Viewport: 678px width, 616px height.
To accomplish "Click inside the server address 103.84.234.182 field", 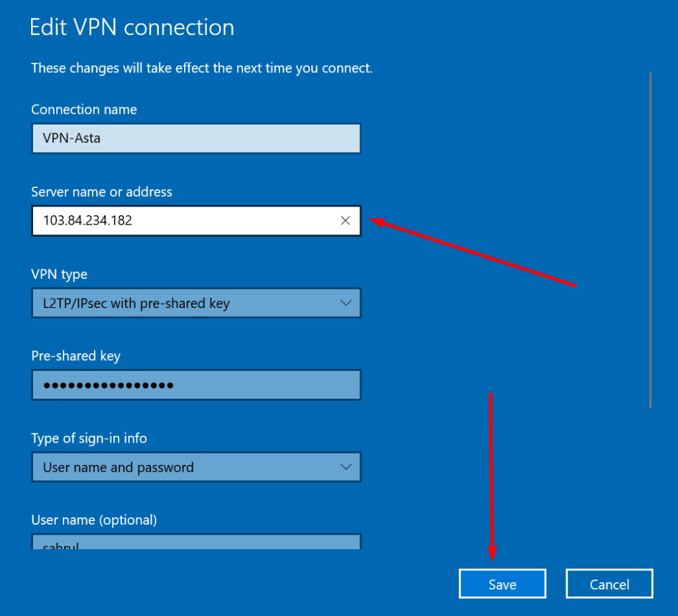I will coord(185,221).
